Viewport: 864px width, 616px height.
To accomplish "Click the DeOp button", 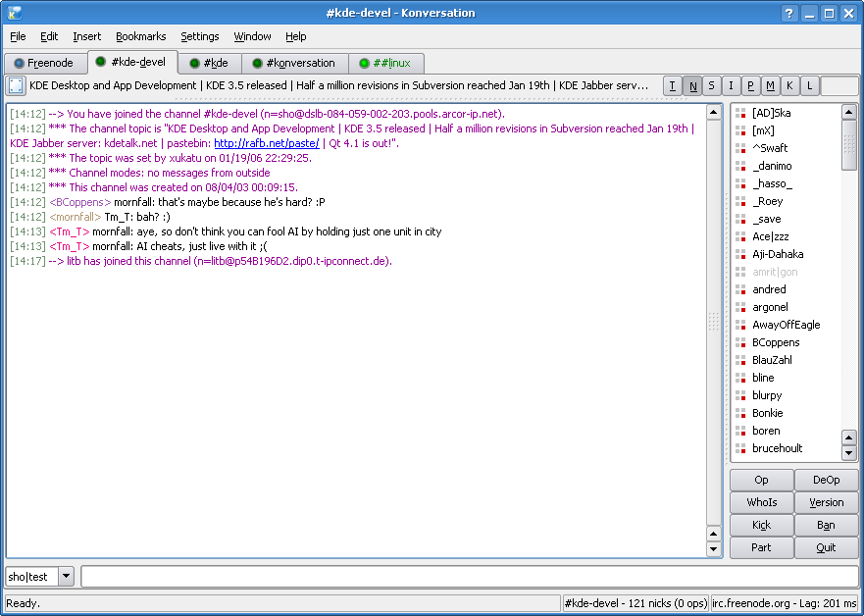I will (x=826, y=480).
